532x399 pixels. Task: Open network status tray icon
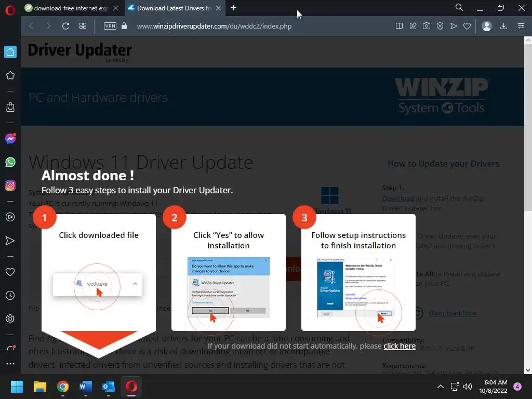click(x=455, y=387)
